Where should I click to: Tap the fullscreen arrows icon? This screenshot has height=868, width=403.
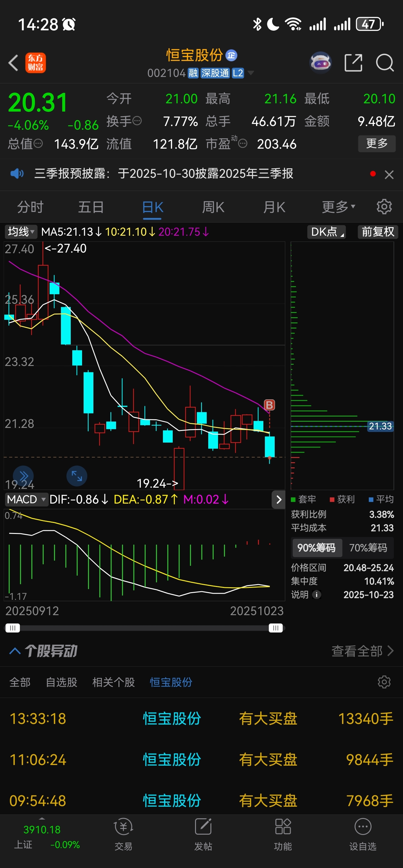click(x=77, y=476)
